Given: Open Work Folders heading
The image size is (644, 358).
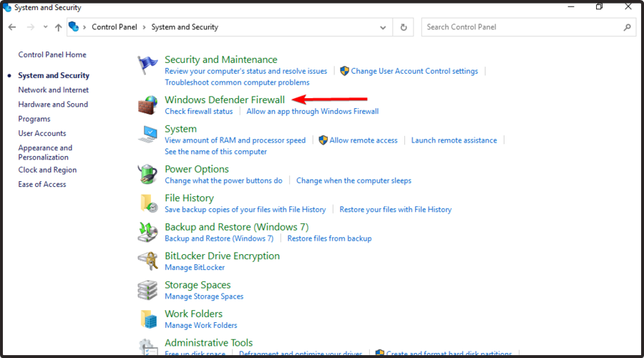Looking at the screenshot, I should point(193,314).
